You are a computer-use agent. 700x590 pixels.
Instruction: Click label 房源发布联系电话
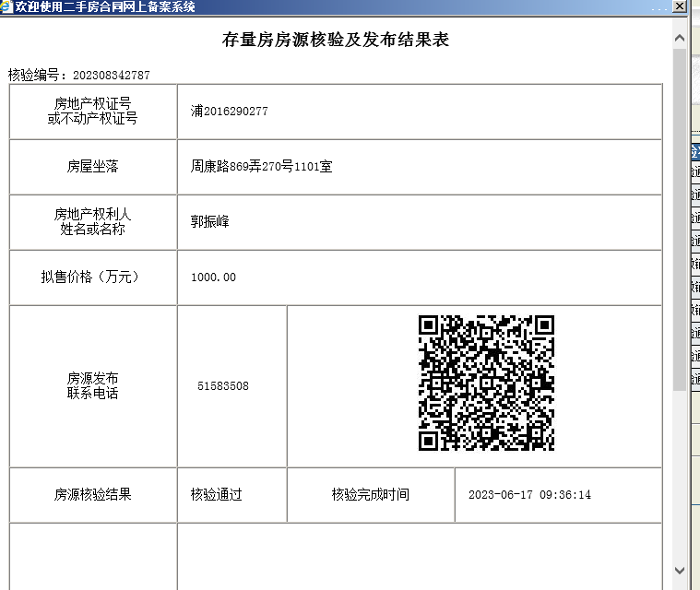[92, 385]
